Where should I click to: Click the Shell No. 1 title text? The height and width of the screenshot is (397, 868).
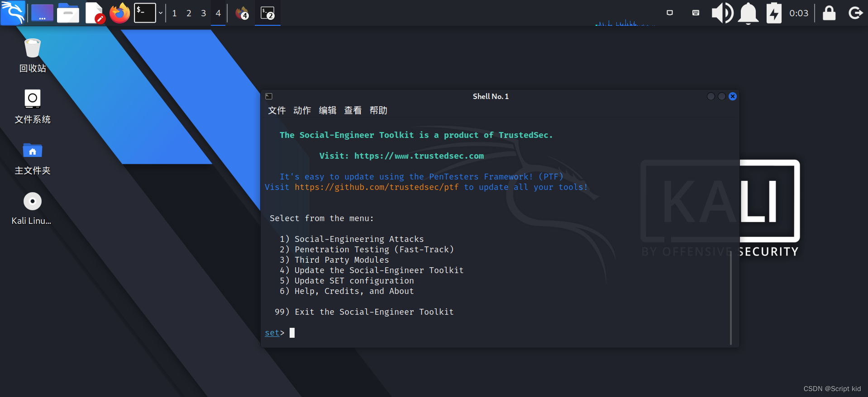491,96
